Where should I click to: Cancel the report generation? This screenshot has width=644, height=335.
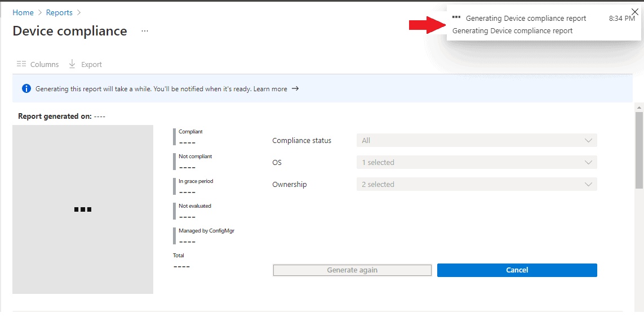[517, 270]
